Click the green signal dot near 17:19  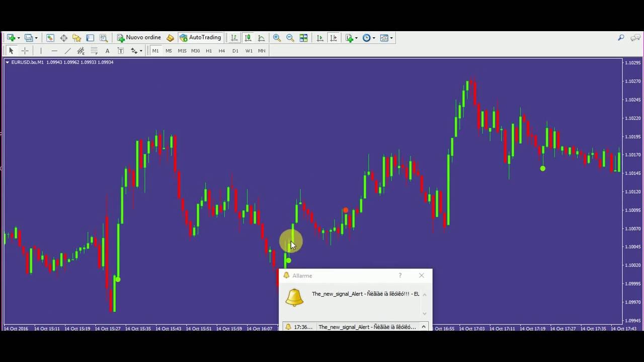click(x=542, y=168)
